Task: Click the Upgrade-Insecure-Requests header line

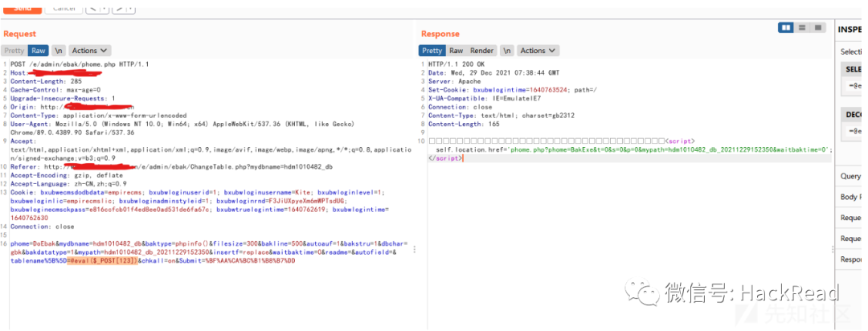Action: 63,99
